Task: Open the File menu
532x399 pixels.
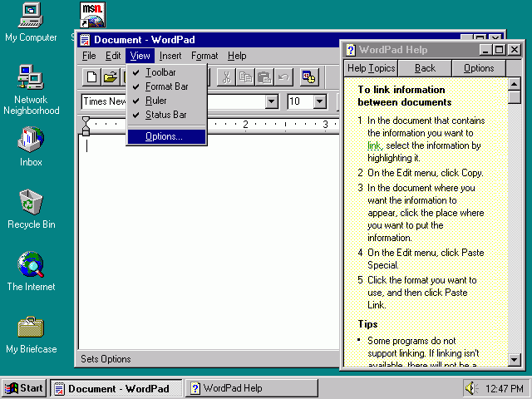Action: click(x=89, y=56)
